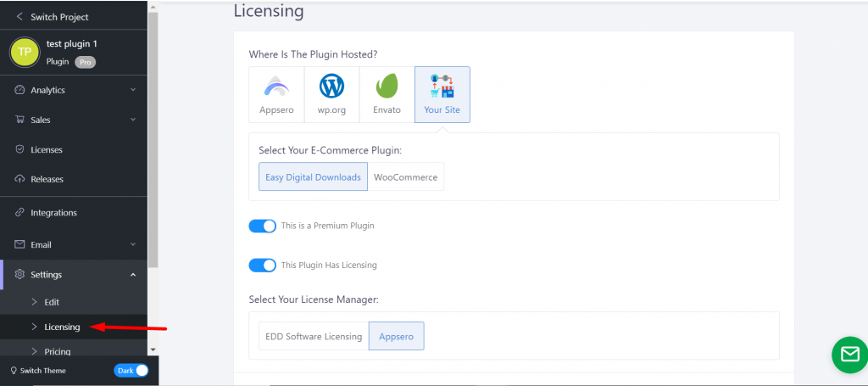The height and width of the screenshot is (386, 868).
Task: Toggle This Plugin Has Licensing
Action: tap(263, 266)
